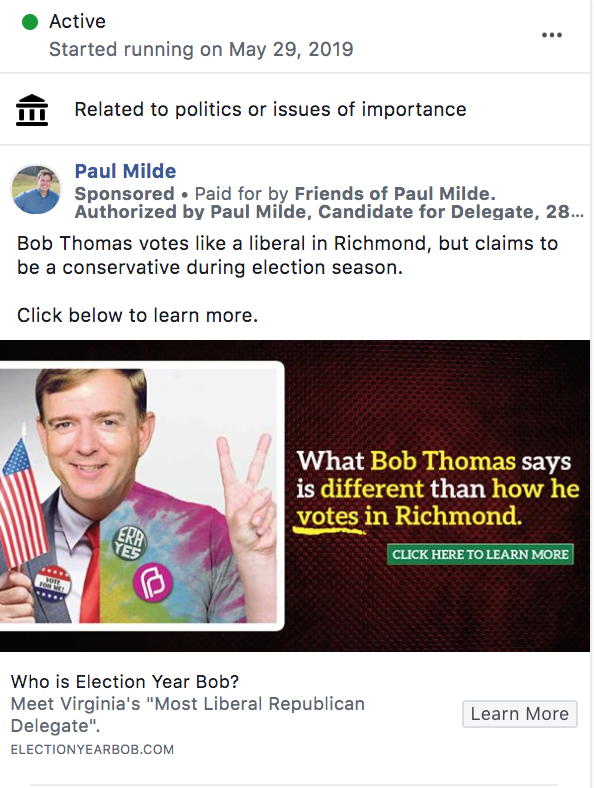Click 'Related to politics or issues of importance'
Viewport: 594px width, 788px height.
[x=270, y=109]
